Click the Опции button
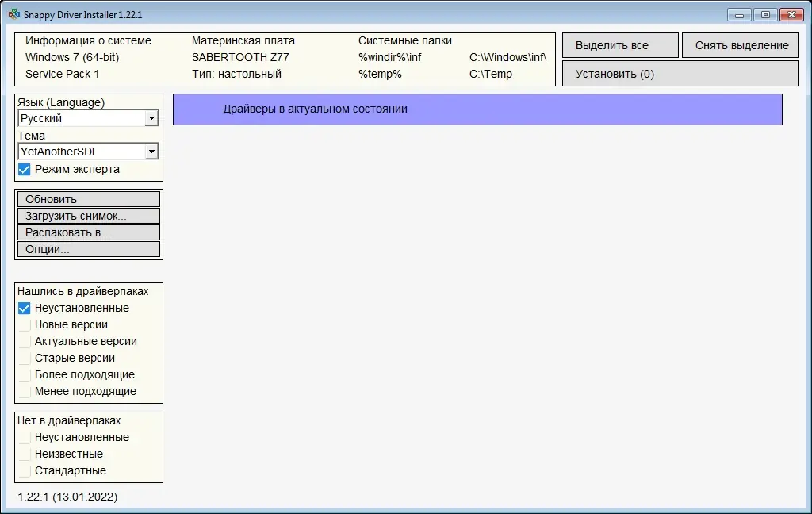 (88, 249)
